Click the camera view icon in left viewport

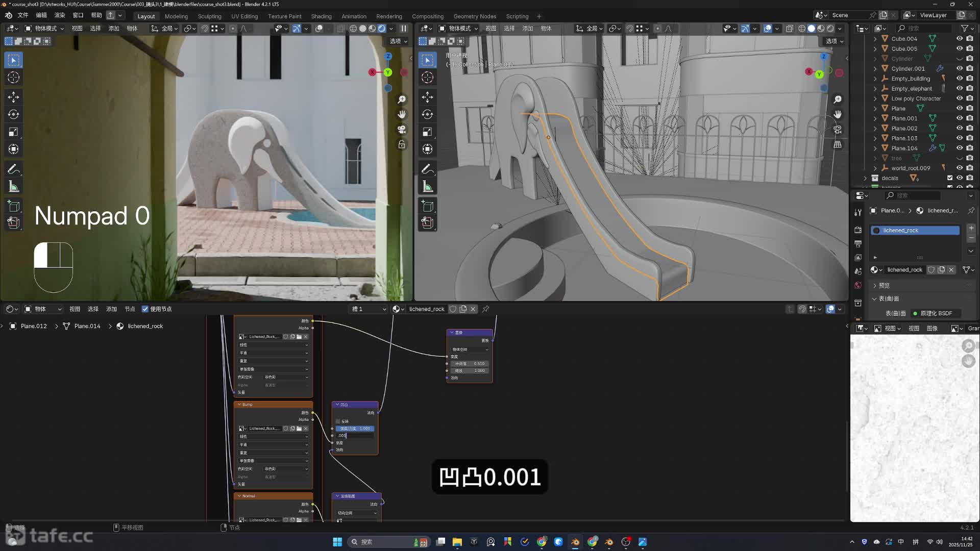point(402,130)
